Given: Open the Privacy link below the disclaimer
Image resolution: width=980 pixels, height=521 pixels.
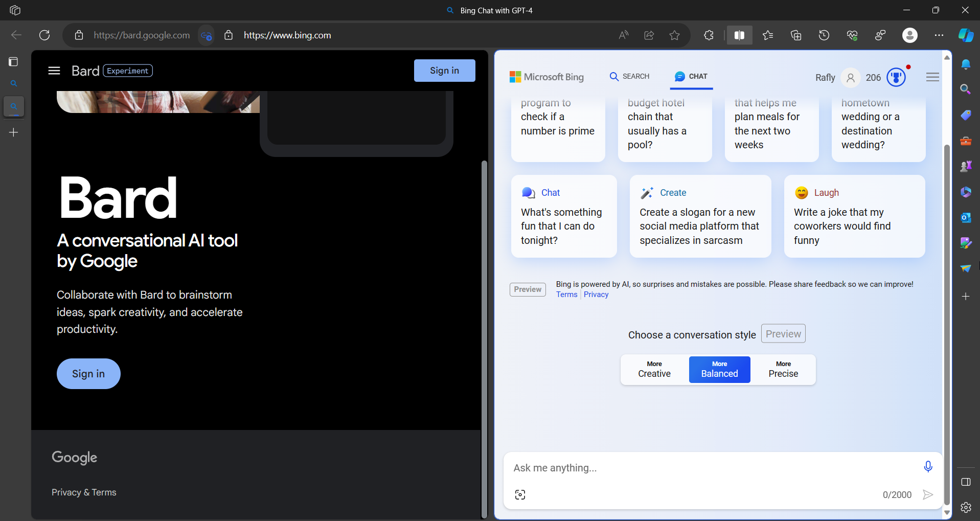Looking at the screenshot, I should [x=596, y=294].
